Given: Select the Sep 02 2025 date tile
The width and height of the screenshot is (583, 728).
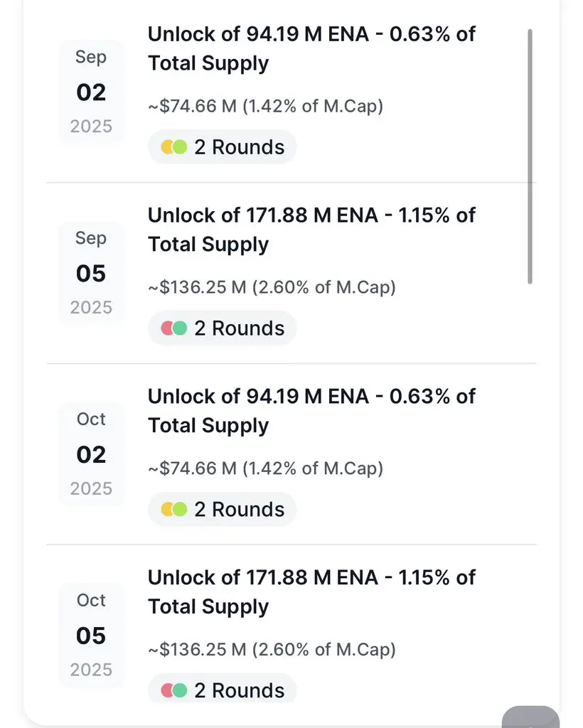Looking at the screenshot, I should click(x=92, y=92).
